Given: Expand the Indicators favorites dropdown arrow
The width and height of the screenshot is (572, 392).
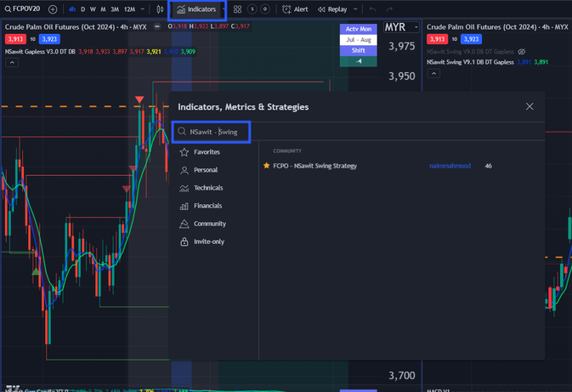Looking at the screenshot, I should click(224, 9).
